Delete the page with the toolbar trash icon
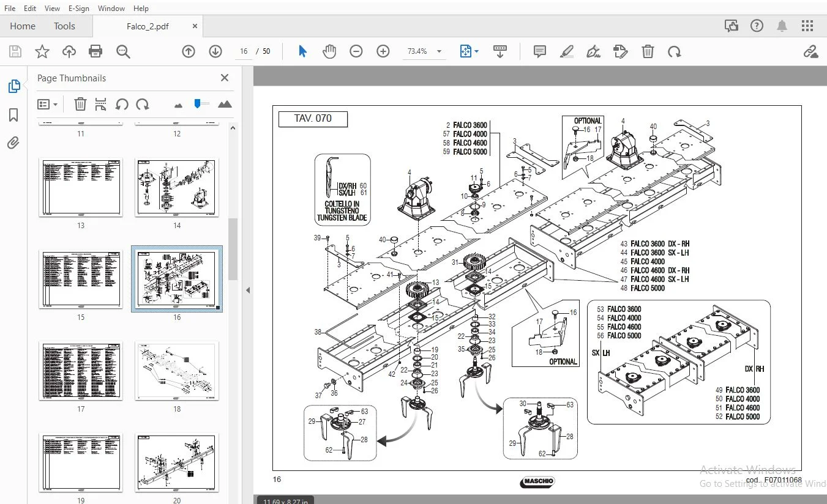 click(x=648, y=51)
